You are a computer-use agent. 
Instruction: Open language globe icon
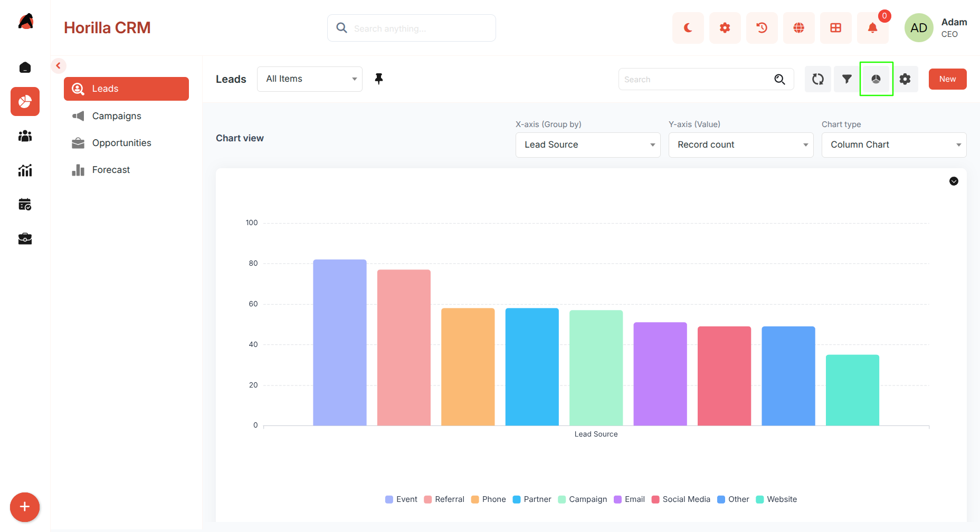click(x=798, y=28)
